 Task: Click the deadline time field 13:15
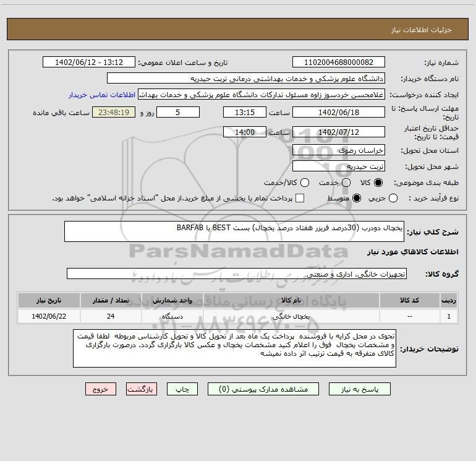[245, 112]
